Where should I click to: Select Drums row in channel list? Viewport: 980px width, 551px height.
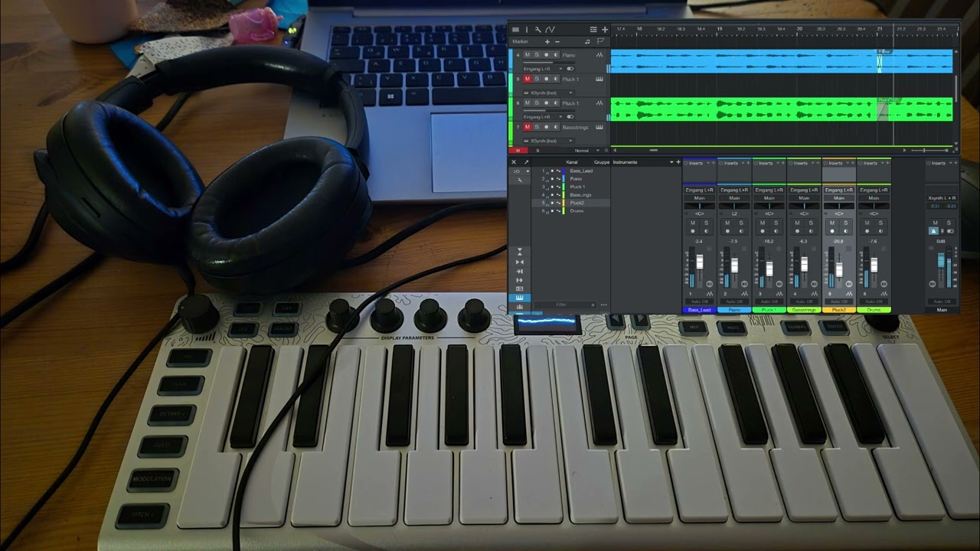(571, 211)
